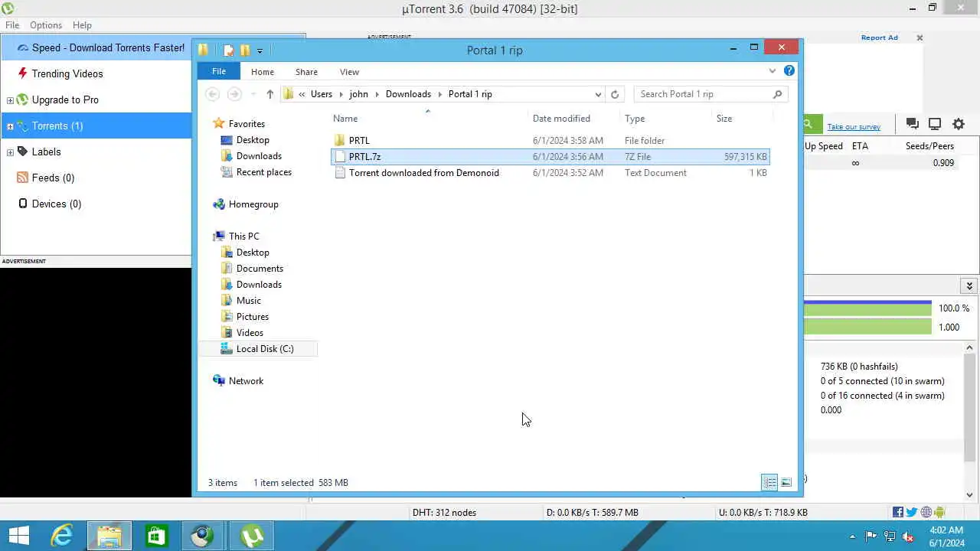980x551 pixels.
Task: Click the new folder quick access icon
Action: [x=245, y=51]
